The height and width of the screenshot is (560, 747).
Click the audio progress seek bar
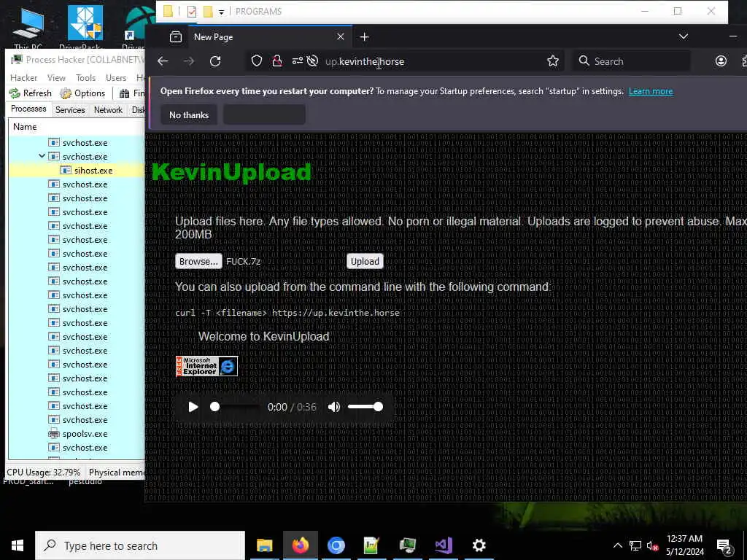point(236,407)
